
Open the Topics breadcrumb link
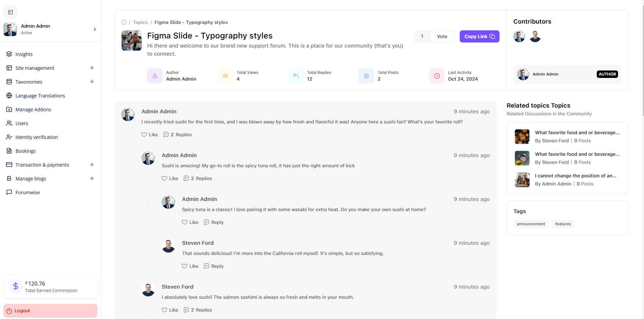coord(140,22)
